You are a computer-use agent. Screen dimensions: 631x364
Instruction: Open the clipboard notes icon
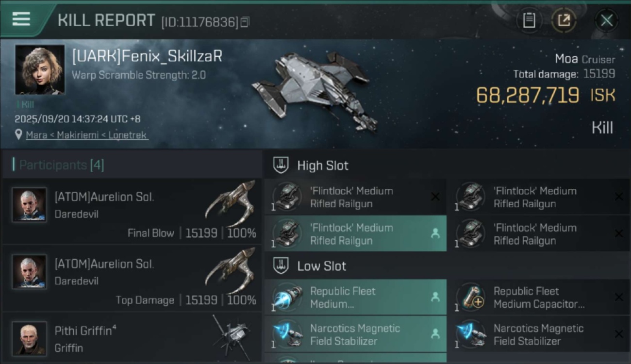(x=529, y=20)
